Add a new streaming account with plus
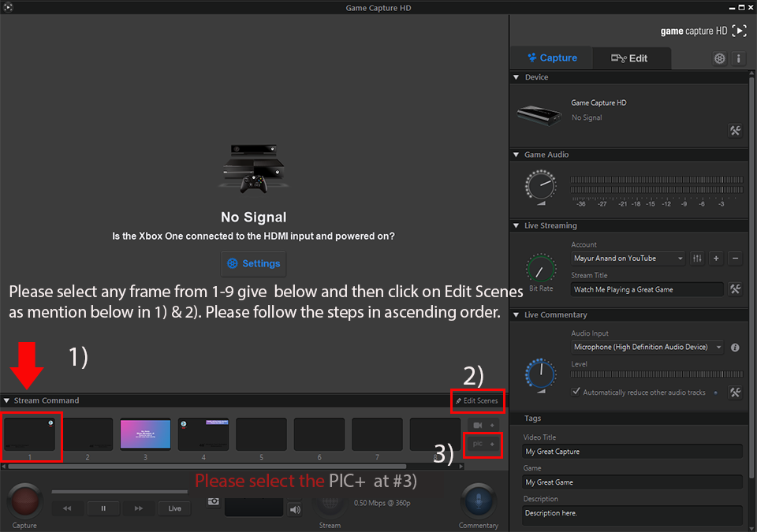The width and height of the screenshot is (757, 532). point(716,259)
